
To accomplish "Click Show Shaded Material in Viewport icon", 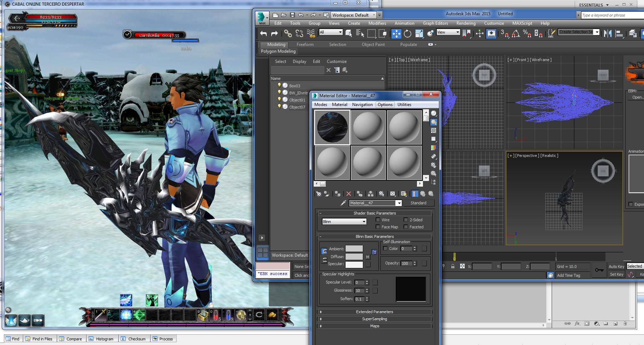I will [404, 194].
